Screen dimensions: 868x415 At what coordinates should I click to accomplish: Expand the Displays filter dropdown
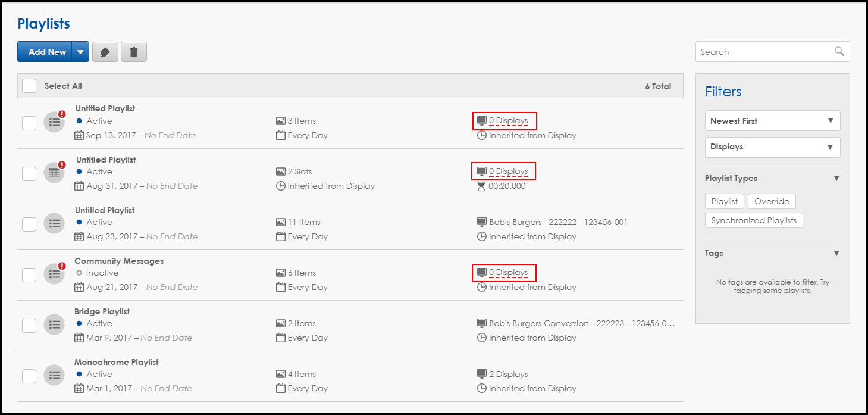pos(772,147)
